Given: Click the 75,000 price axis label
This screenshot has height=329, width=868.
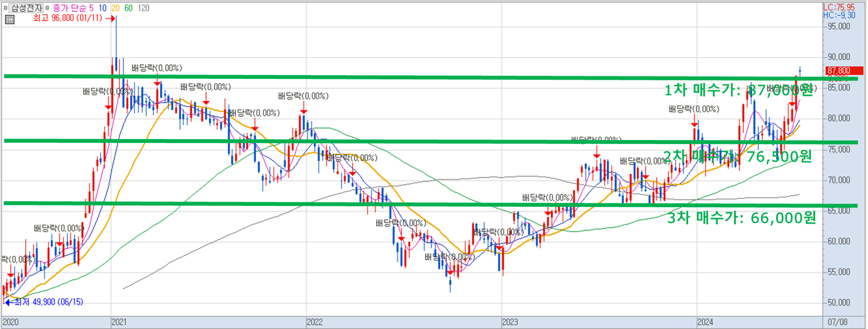Looking at the screenshot, I should coord(838,149).
